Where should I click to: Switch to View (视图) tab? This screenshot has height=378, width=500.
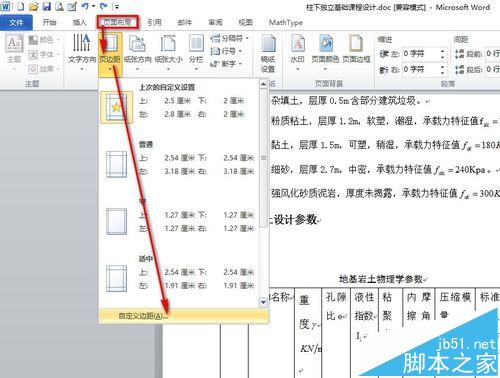(x=245, y=22)
